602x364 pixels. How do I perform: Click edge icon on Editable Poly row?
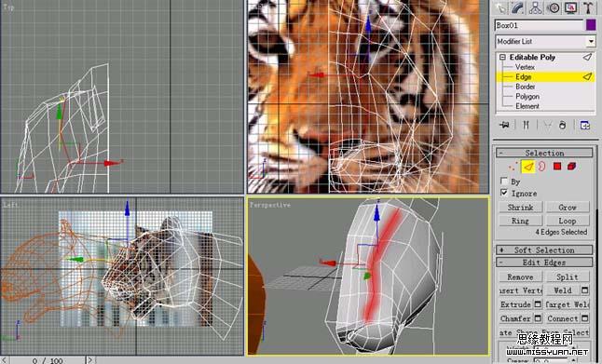[587, 57]
